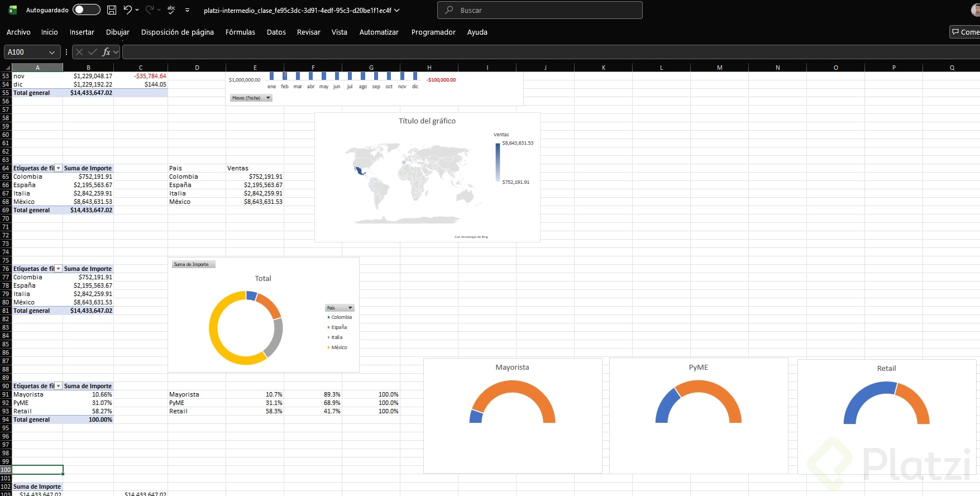980x496 pixels.
Task: Click the Ventas color gradient legend on map
Action: 498,162
